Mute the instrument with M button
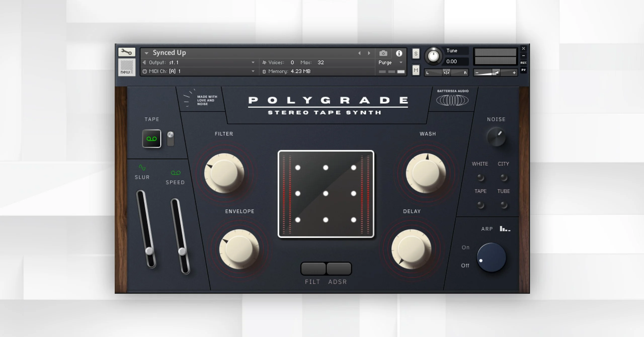 point(416,70)
